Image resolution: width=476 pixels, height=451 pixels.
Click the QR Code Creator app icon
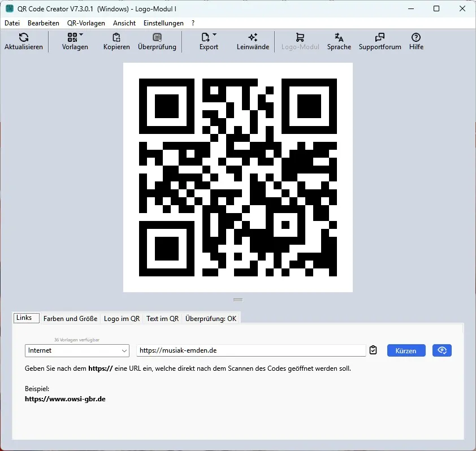coord(10,9)
